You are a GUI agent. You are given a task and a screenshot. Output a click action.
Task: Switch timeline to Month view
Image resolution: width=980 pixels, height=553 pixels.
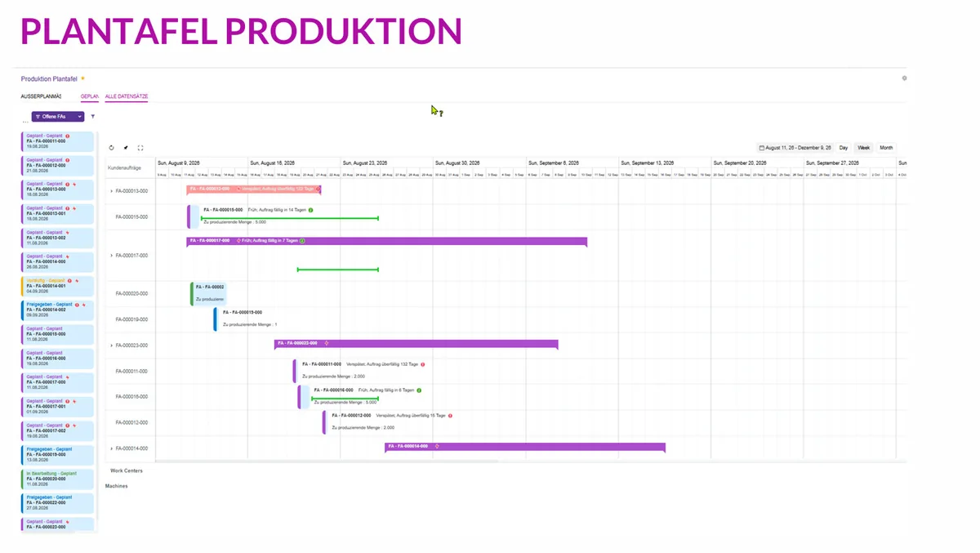(x=886, y=148)
